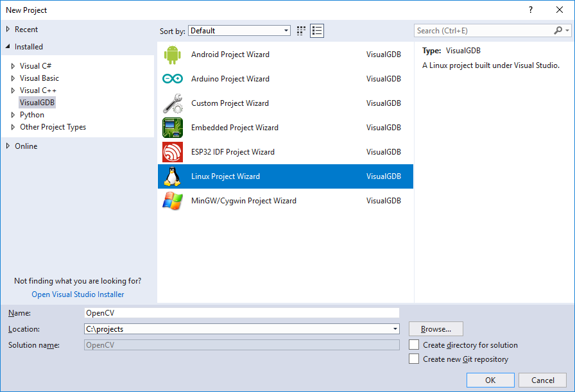Switch to small icons grid view
Image resolution: width=575 pixels, height=392 pixels.
(301, 31)
